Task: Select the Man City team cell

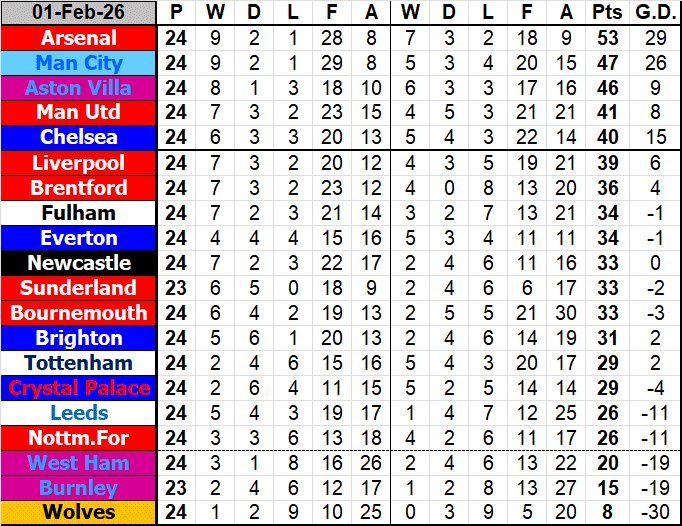Action: pos(79,63)
